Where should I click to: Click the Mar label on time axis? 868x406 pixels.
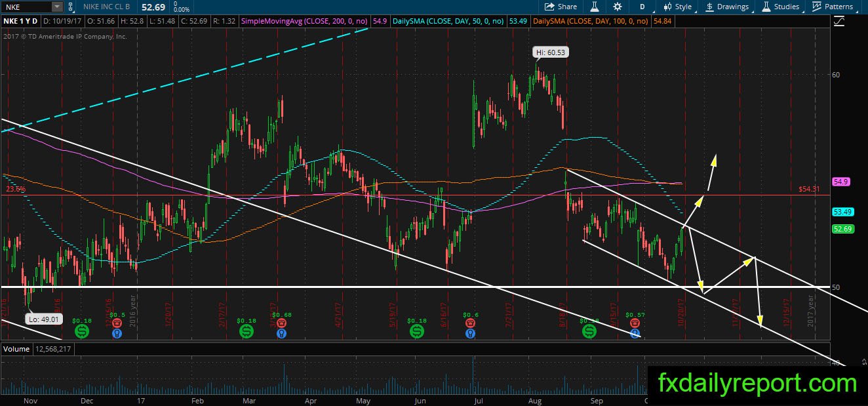click(x=249, y=400)
